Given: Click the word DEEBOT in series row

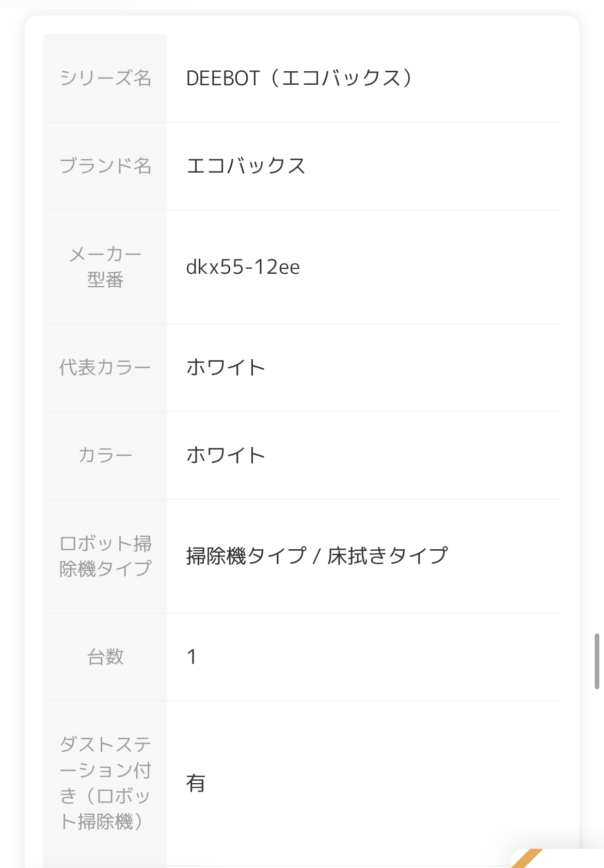Looking at the screenshot, I should (222, 79).
